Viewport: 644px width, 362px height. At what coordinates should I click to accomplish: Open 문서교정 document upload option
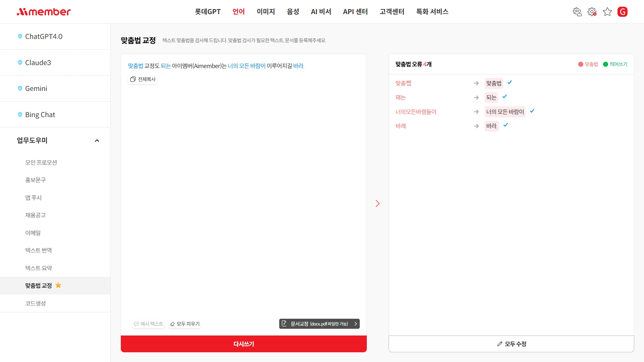tap(319, 324)
